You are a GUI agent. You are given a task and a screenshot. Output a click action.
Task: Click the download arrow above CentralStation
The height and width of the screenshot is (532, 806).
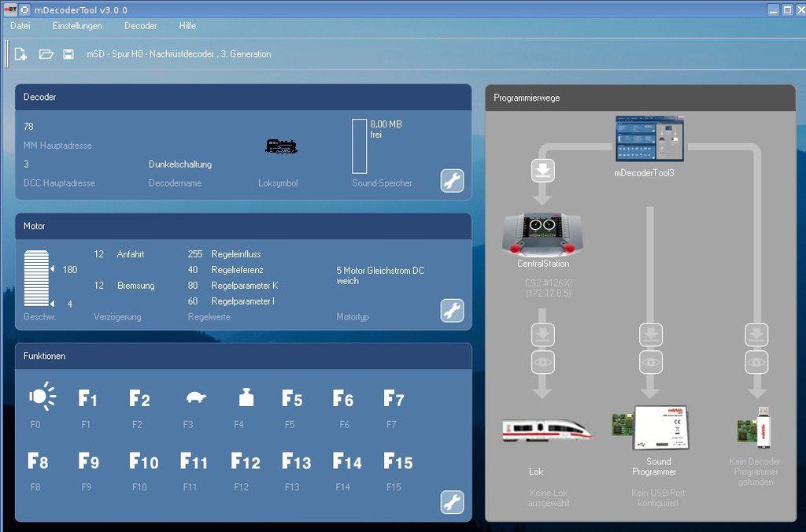[x=544, y=170]
